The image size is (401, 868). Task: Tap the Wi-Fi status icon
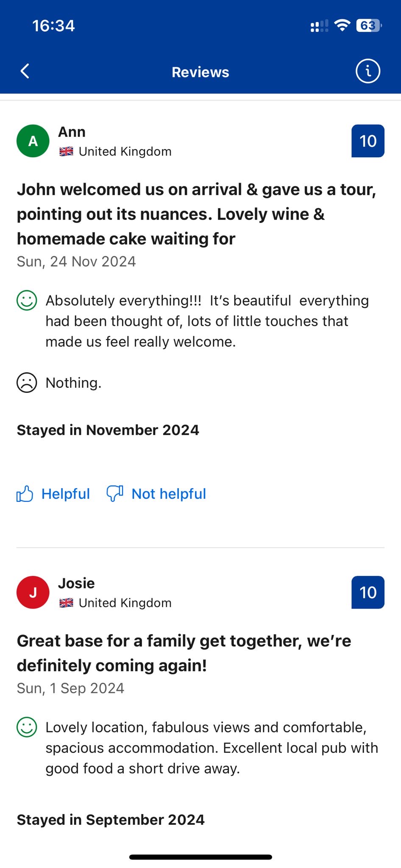pyautogui.click(x=342, y=25)
